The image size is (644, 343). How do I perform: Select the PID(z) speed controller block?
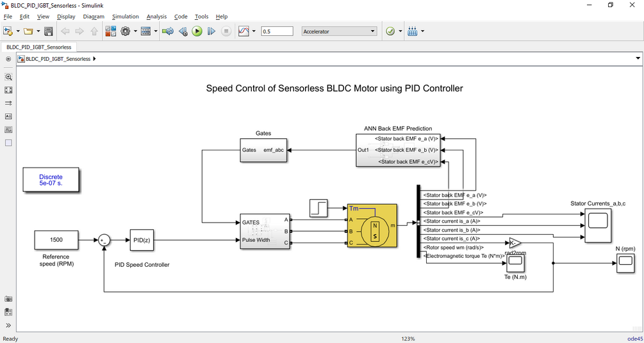[142, 240]
